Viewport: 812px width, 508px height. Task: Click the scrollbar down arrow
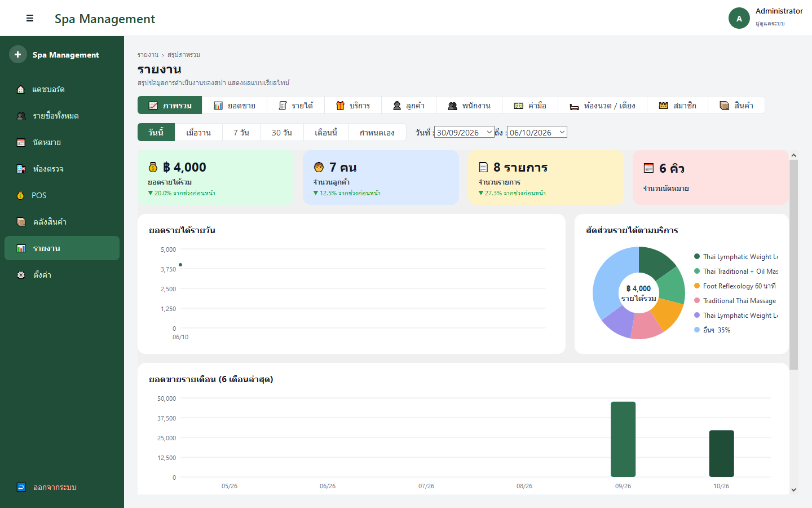pos(793,490)
